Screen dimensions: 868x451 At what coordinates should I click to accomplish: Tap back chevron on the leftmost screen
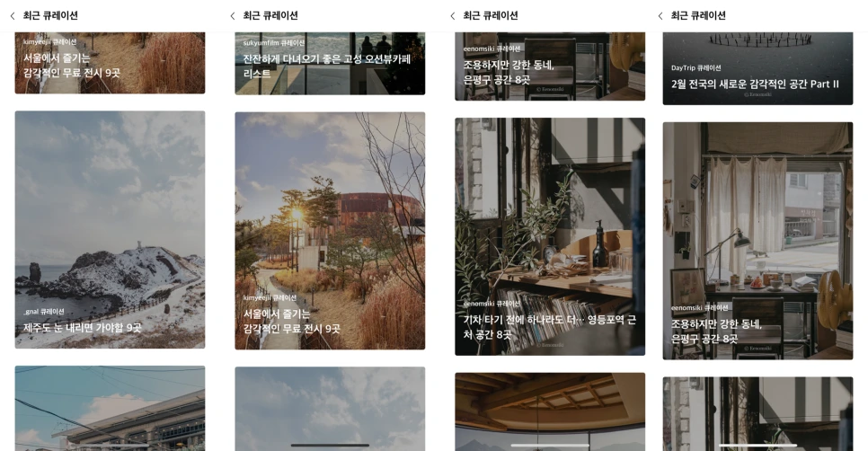(13, 16)
